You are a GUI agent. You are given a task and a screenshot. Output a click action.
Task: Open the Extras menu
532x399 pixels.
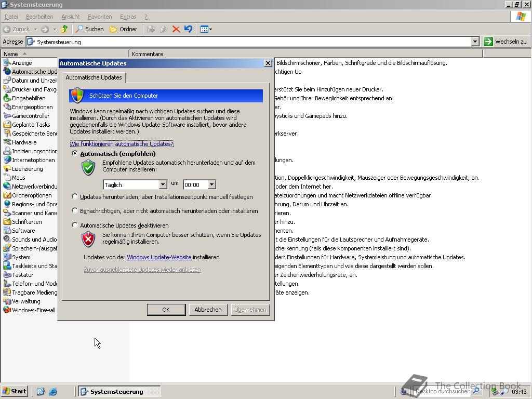[x=128, y=17]
